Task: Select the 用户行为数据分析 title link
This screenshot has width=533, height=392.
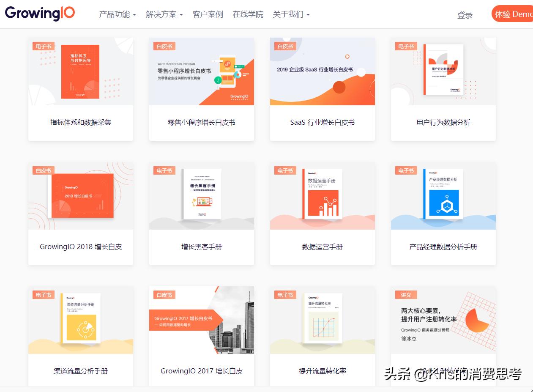Action: (443, 123)
